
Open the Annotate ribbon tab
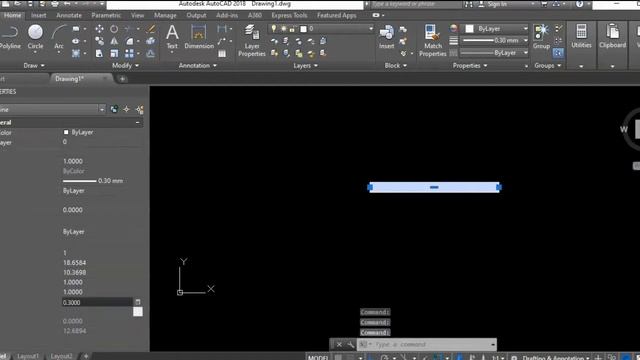(69, 15)
